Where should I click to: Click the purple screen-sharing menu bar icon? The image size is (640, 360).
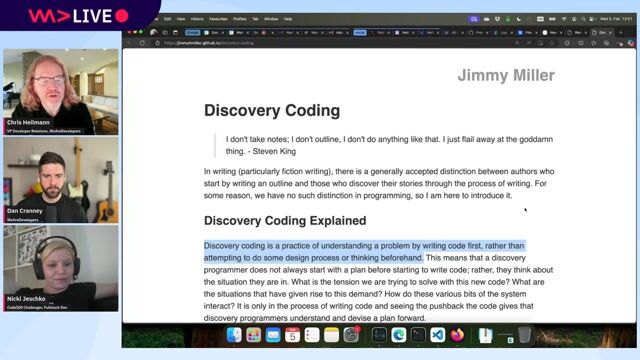pos(474,19)
